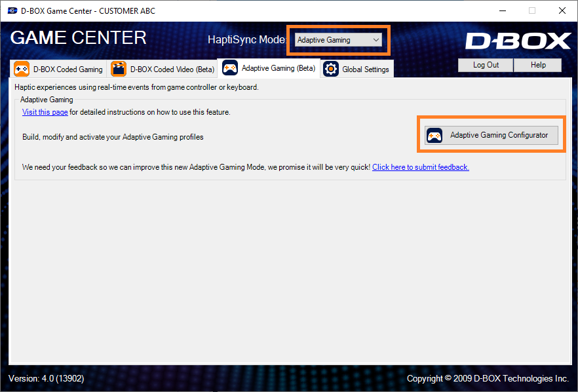The image size is (578, 392).
Task: Click the controller icon inside Adaptive Gaming Configurator button
Action: pos(434,135)
